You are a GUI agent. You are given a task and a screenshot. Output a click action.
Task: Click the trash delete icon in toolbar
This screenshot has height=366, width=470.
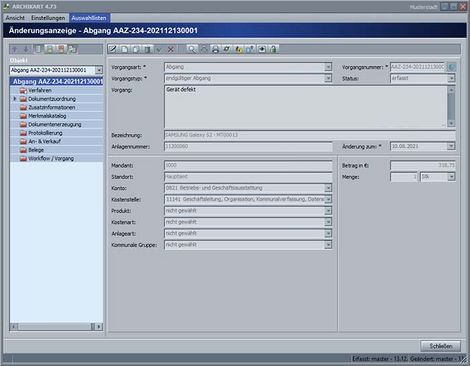coord(147,49)
